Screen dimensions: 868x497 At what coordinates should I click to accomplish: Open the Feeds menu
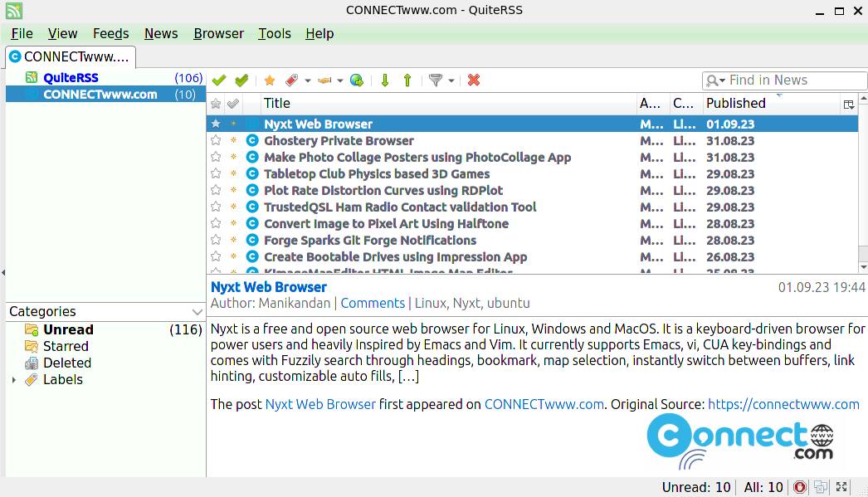coord(110,34)
